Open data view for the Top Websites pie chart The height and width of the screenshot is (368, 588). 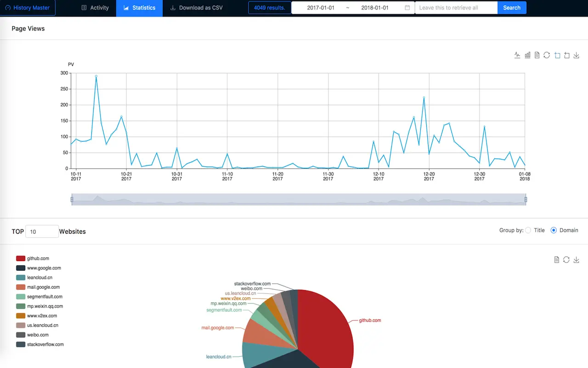click(x=556, y=259)
